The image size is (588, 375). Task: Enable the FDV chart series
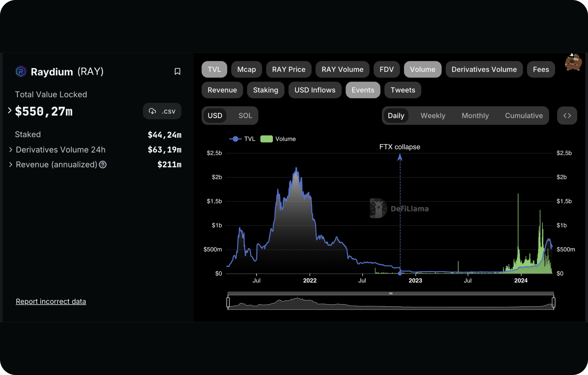(x=386, y=69)
